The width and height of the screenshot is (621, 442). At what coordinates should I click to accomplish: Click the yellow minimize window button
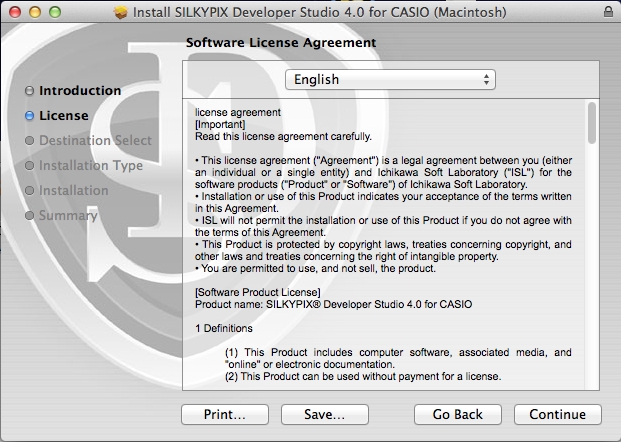pos(35,12)
